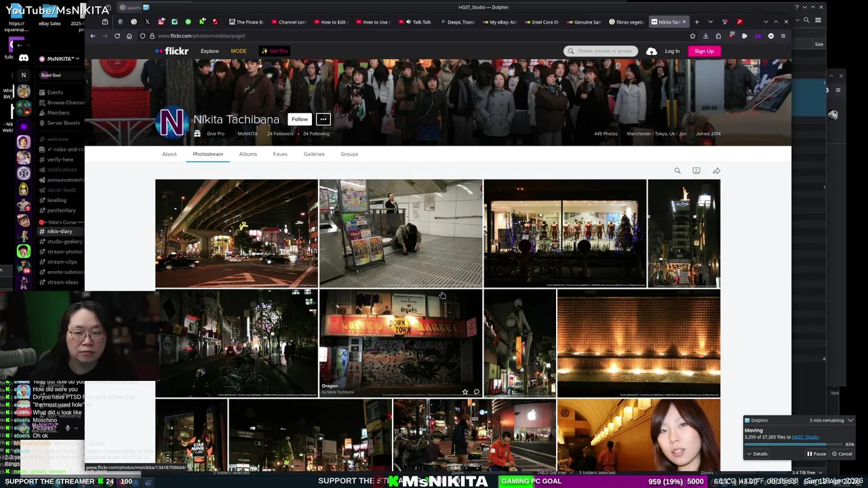Bookmark this page with the star icon

click(x=692, y=36)
